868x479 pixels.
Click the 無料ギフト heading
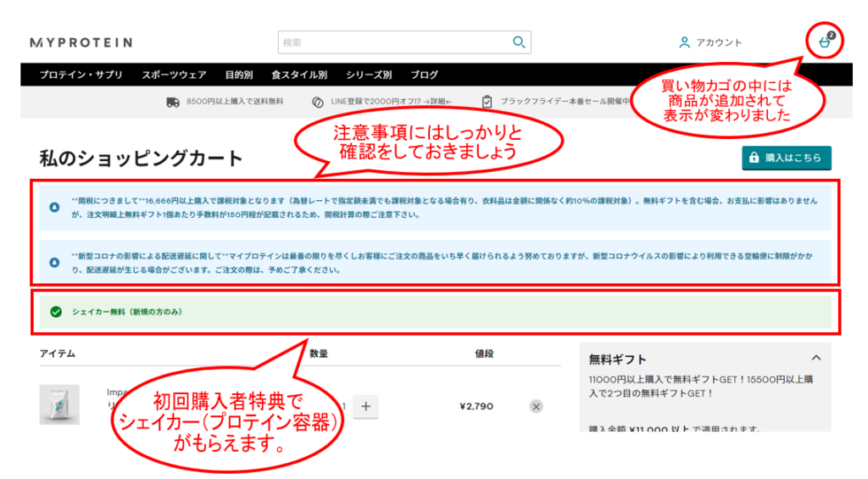[618, 359]
